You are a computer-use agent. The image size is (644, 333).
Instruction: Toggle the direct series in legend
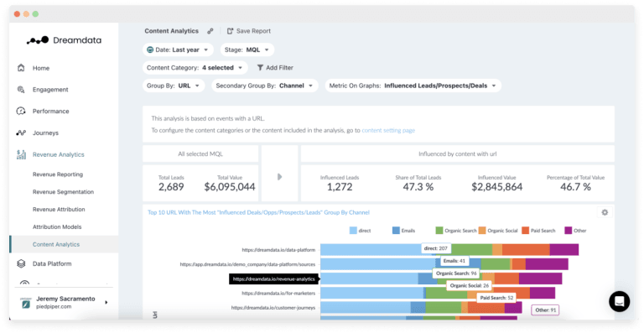pyautogui.click(x=361, y=231)
